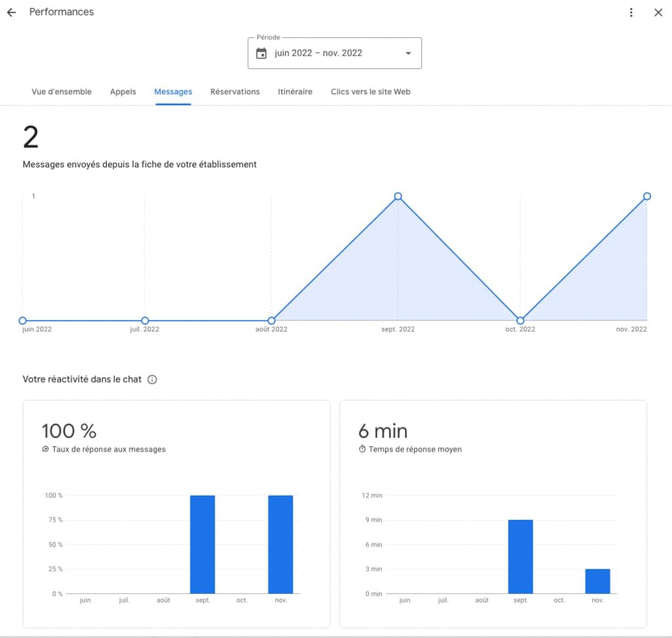672x638 pixels.
Task: Click the info icon next to Votre réactivité dans le chat
Action: (152, 379)
